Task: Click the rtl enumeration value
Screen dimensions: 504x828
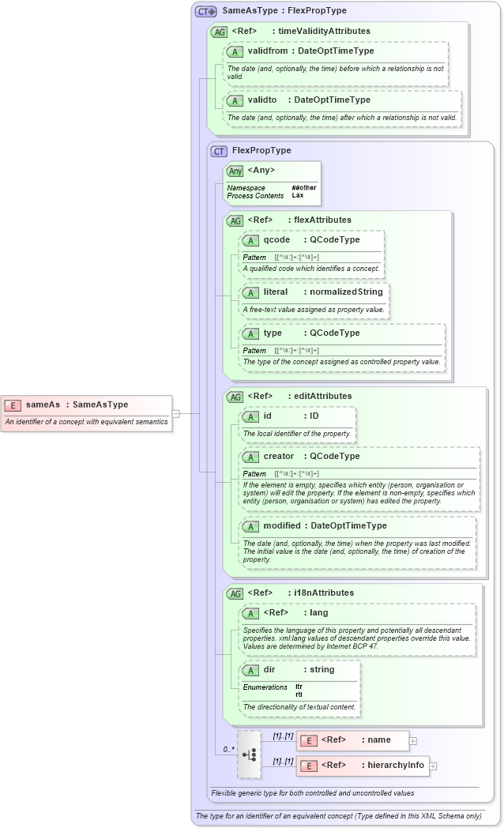Action: coord(299,694)
